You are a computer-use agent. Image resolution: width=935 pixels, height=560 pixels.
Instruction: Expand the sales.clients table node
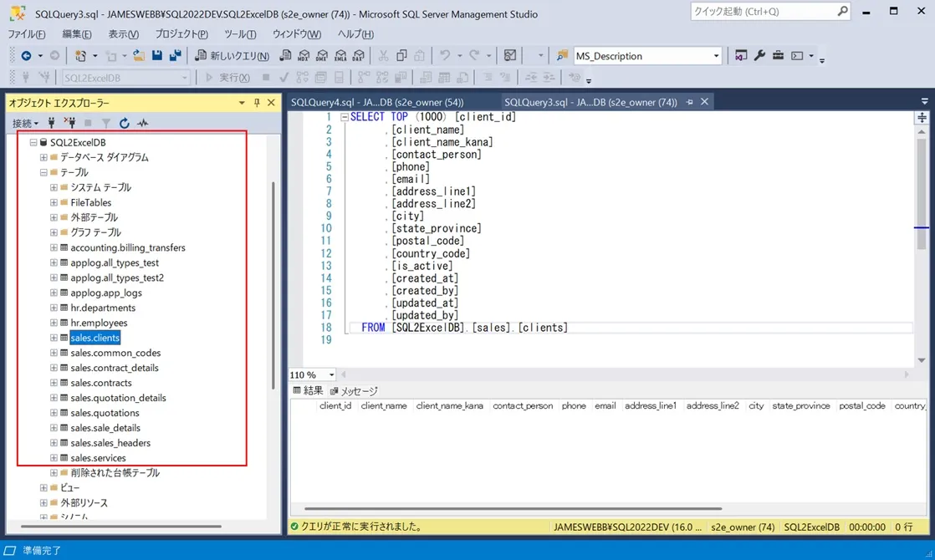(x=54, y=338)
